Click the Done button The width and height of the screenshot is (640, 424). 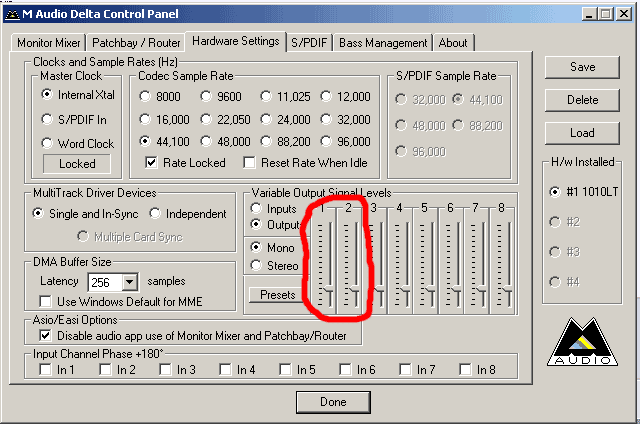(333, 402)
